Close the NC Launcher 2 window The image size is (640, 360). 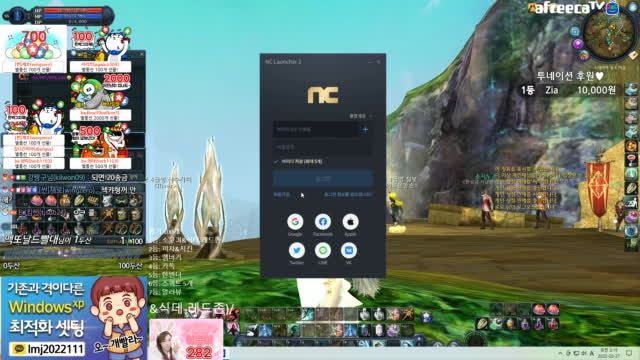379,62
